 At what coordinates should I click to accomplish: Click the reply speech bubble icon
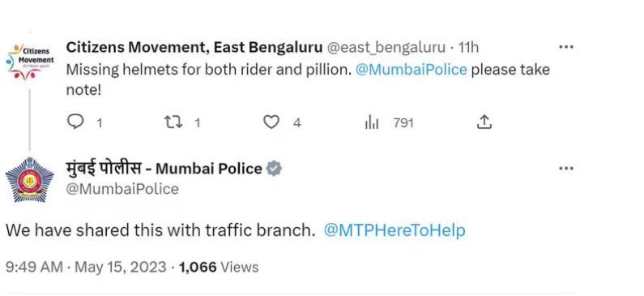(75, 122)
